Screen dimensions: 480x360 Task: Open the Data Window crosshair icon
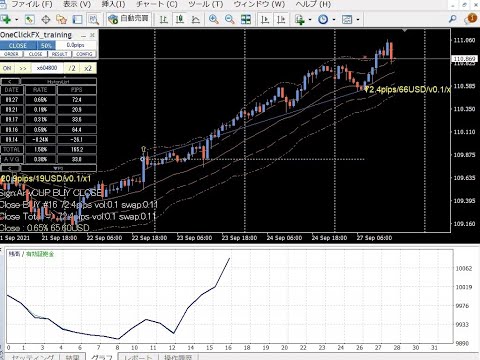click(46, 19)
